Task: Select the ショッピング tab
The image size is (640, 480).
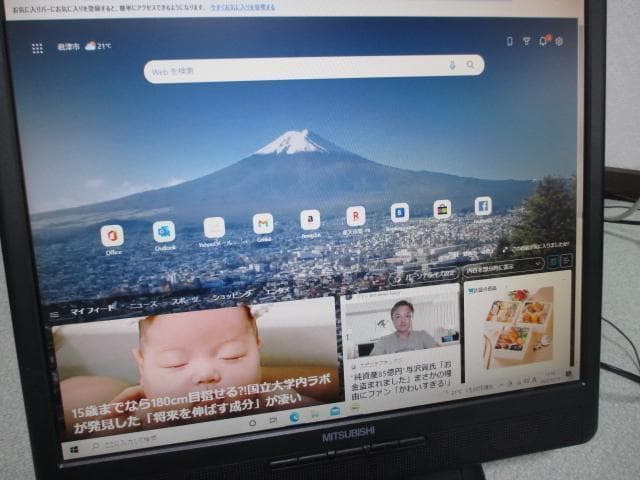Action: pyautogui.click(x=233, y=296)
